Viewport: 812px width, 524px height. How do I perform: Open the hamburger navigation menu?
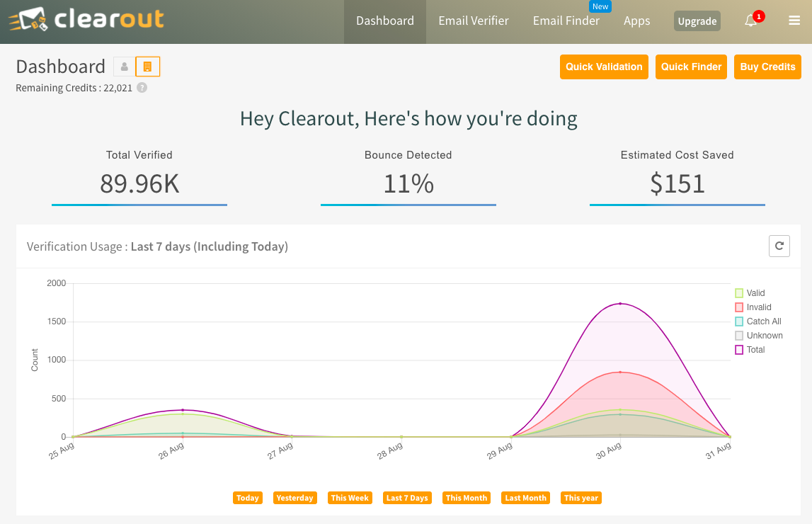coord(794,21)
